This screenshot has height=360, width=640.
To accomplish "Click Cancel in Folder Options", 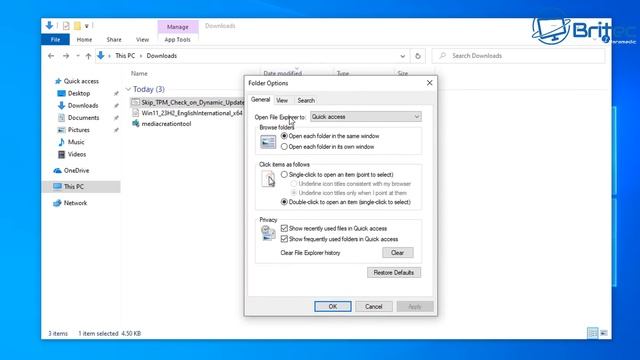I will point(373,307).
